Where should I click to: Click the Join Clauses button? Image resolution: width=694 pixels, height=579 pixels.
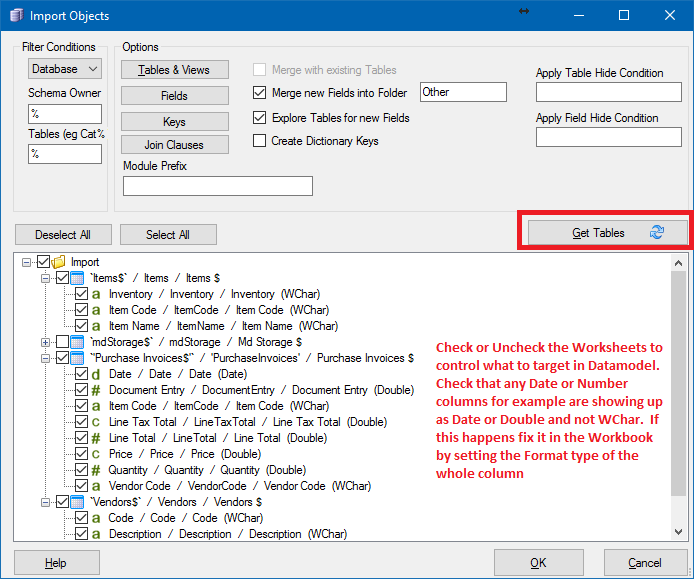click(175, 145)
